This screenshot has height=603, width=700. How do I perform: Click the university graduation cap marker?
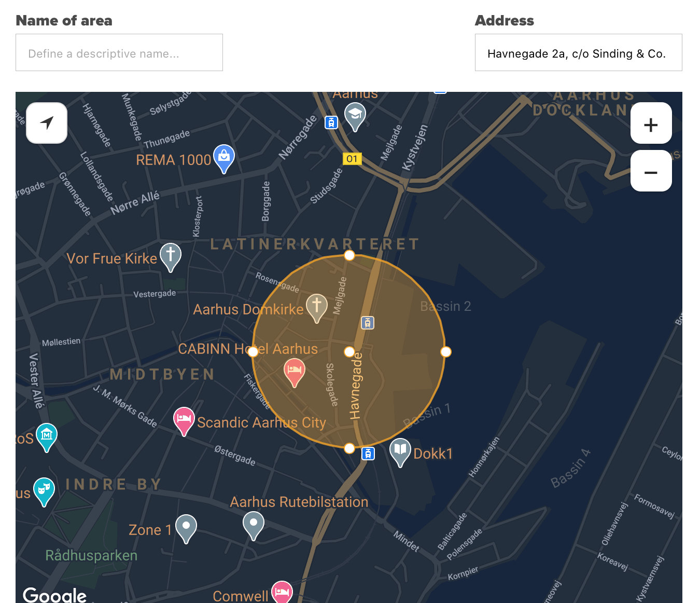pyautogui.click(x=355, y=114)
